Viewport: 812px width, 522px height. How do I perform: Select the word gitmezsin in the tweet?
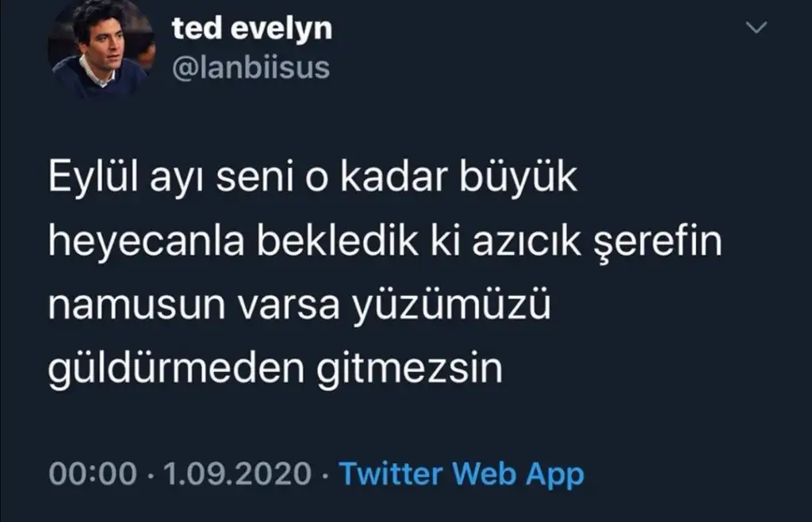point(410,369)
